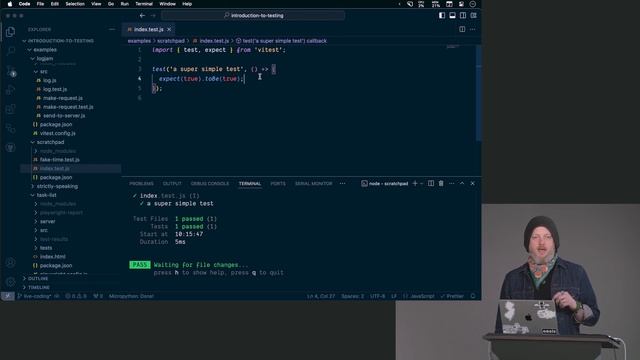Viewport: 640px width, 360px height.
Task: Click the Prettier status bar item
Action: coord(452,296)
